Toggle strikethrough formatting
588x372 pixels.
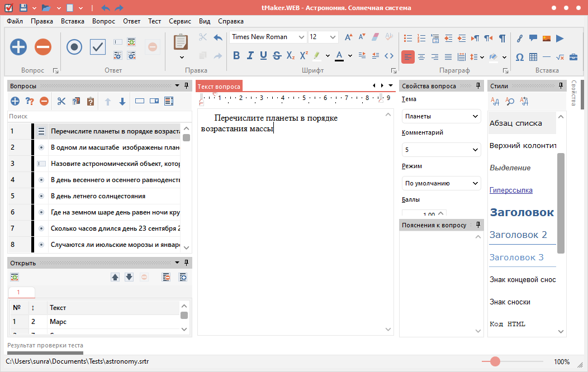coord(277,56)
